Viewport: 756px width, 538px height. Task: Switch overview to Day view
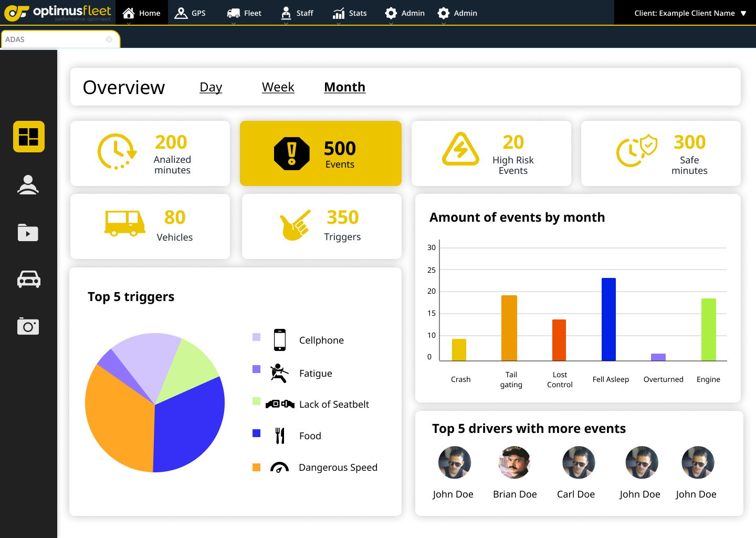(211, 87)
